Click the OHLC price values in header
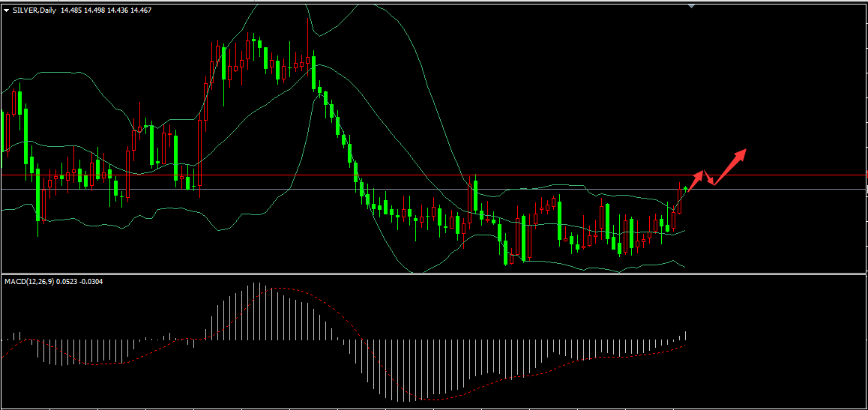The height and width of the screenshot is (410, 868). click(x=106, y=10)
